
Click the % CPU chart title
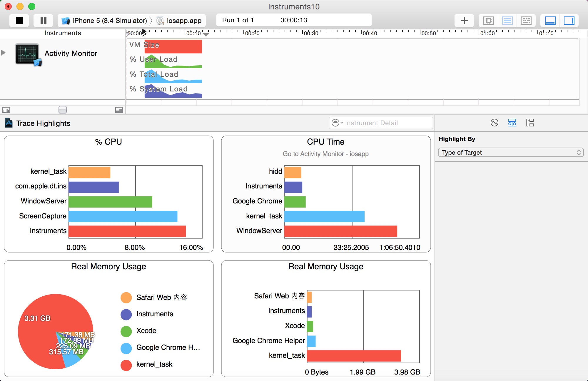coord(108,142)
